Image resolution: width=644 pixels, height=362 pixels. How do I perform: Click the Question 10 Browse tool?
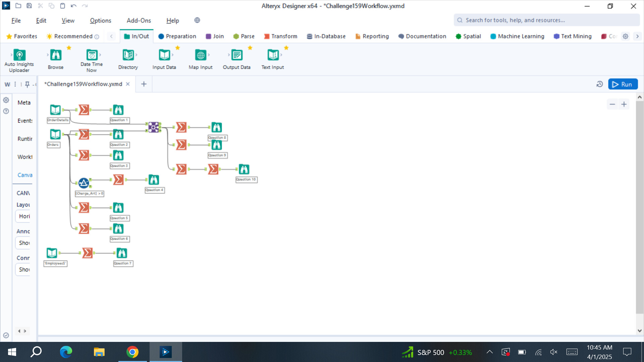tap(244, 169)
